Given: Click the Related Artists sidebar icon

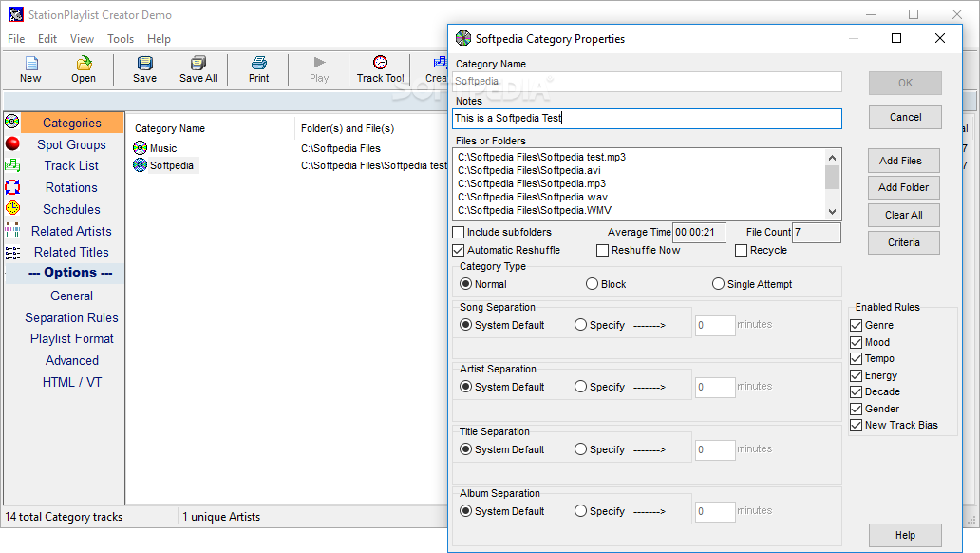Looking at the screenshot, I should point(12,230).
